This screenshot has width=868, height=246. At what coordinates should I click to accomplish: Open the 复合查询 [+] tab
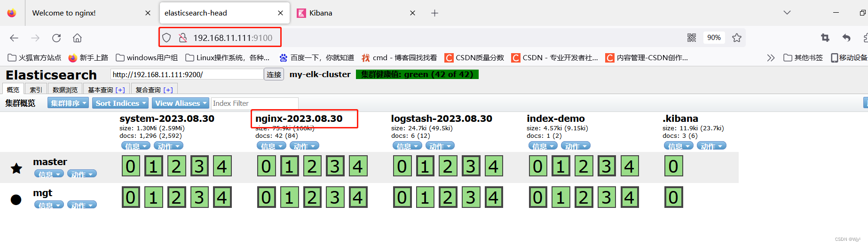pyautogui.click(x=154, y=89)
